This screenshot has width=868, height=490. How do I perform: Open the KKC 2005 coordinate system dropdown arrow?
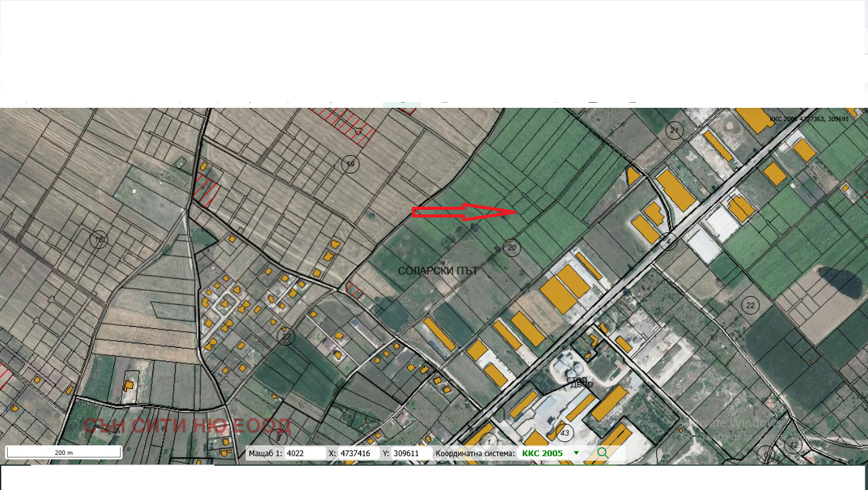tap(576, 454)
